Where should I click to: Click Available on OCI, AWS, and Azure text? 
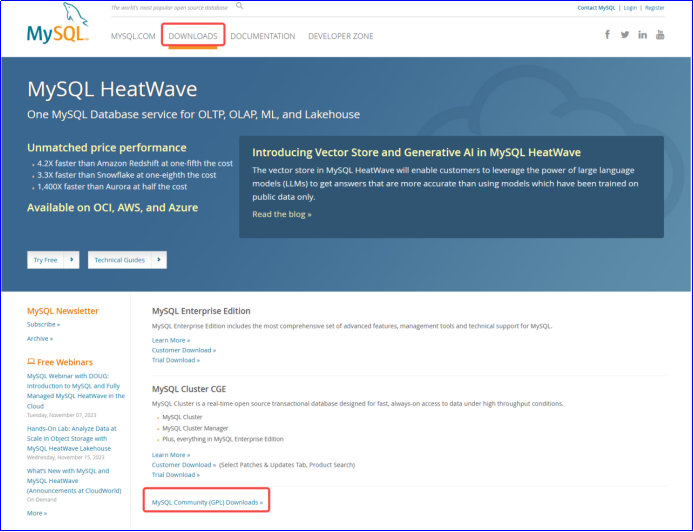click(x=112, y=208)
